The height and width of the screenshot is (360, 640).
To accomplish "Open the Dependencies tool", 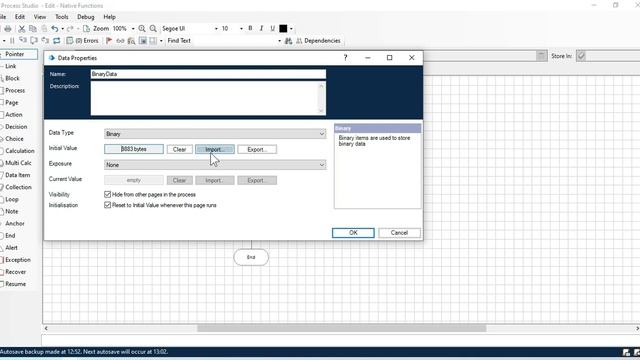I will click(x=318, y=41).
